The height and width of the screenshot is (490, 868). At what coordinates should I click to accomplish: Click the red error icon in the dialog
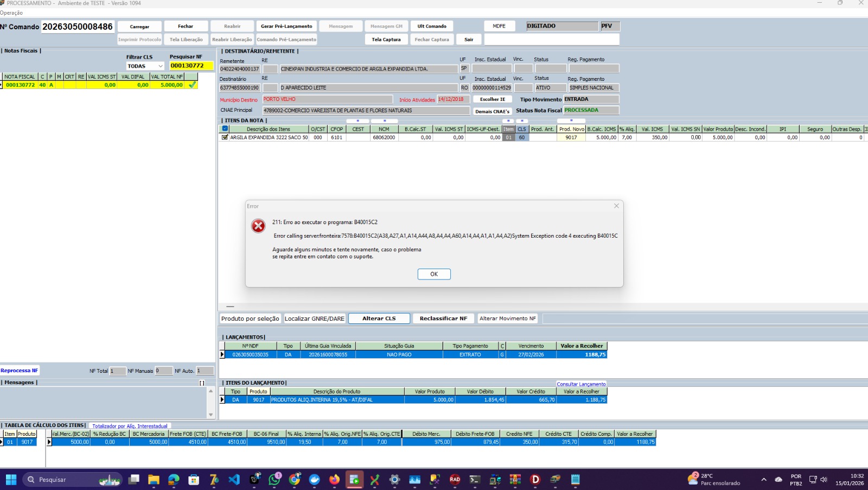pyautogui.click(x=258, y=226)
